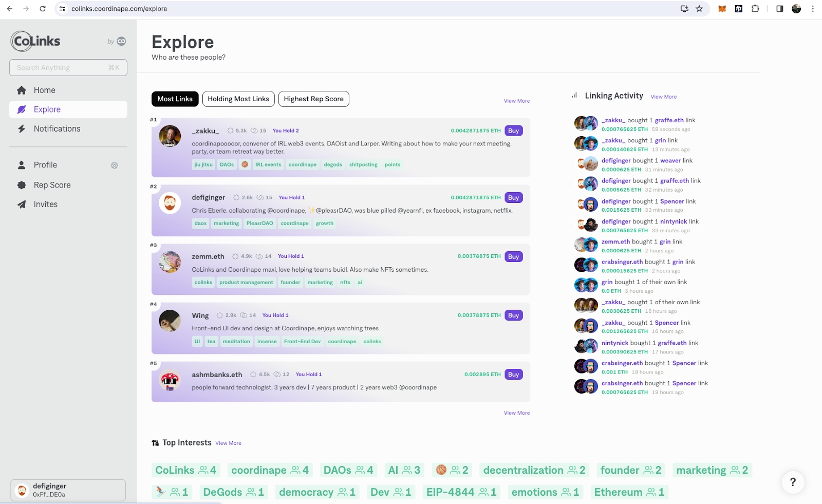Image resolution: width=822 pixels, height=504 pixels.
Task: Reload the page using the refresh icon
Action: (43, 9)
